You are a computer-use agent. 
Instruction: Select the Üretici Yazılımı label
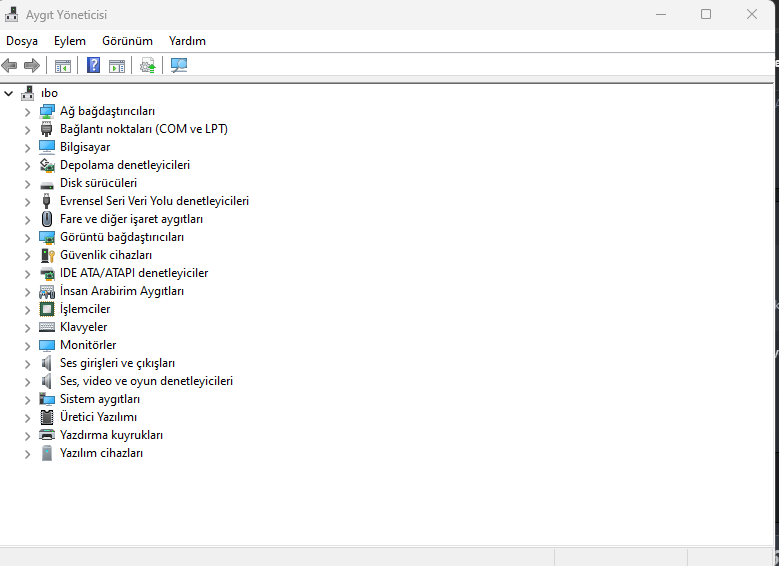(98, 417)
